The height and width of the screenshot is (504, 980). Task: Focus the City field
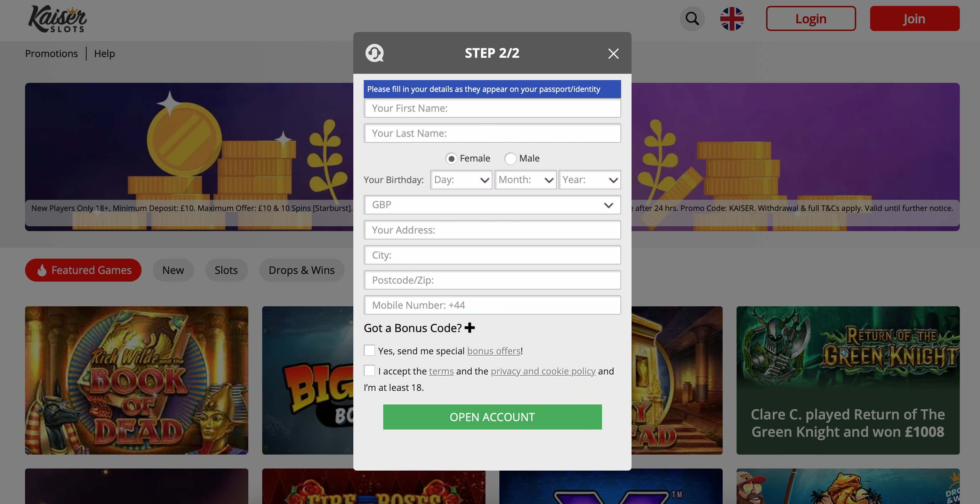pos(492,255)
